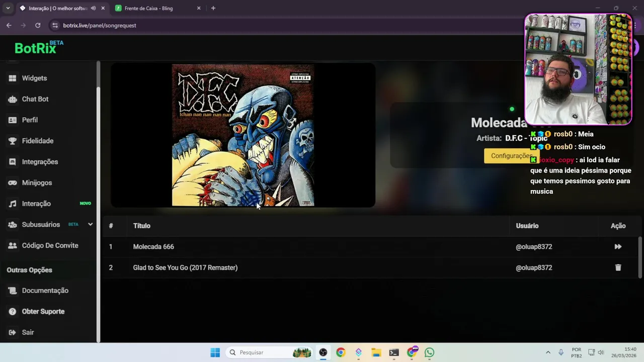Click the Título column header

142,226
